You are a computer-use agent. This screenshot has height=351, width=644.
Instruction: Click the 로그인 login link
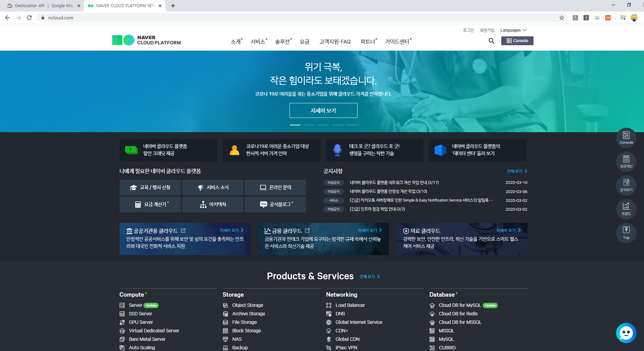point(468,30)
